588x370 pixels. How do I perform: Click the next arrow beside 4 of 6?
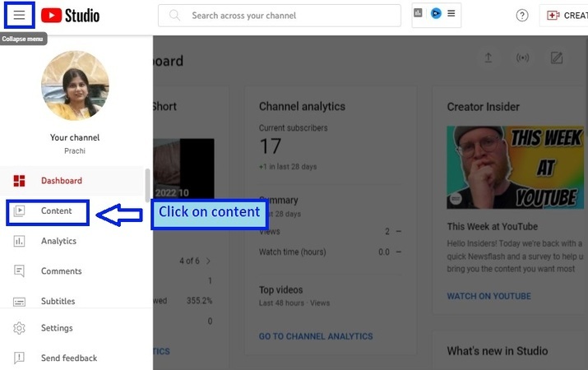[209, 261]
